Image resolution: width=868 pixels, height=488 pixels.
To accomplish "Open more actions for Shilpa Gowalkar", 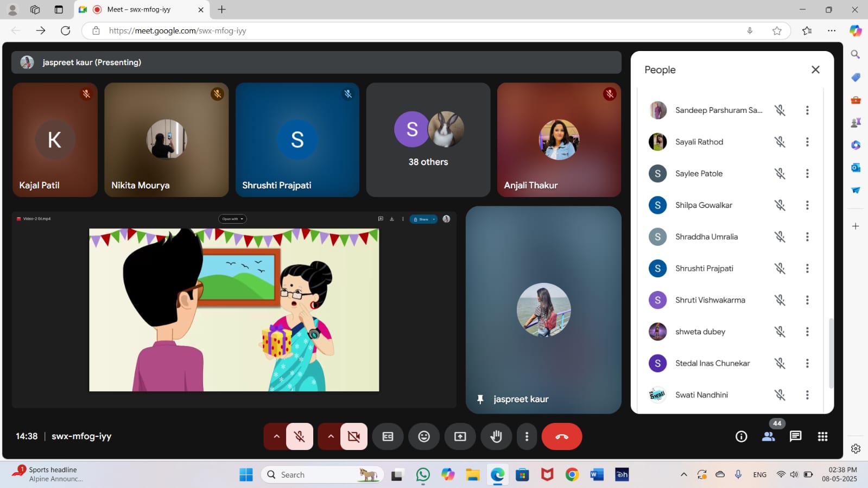I will pyautogui.click(x=807, y=205).
